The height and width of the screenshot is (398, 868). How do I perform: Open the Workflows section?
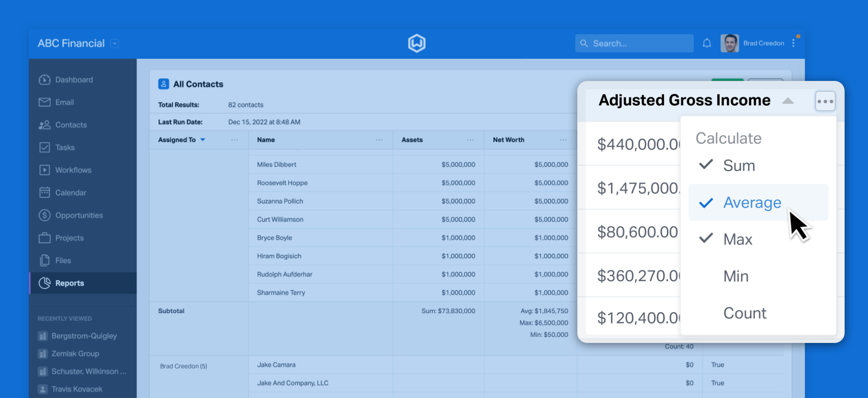(x=72, y=170)
